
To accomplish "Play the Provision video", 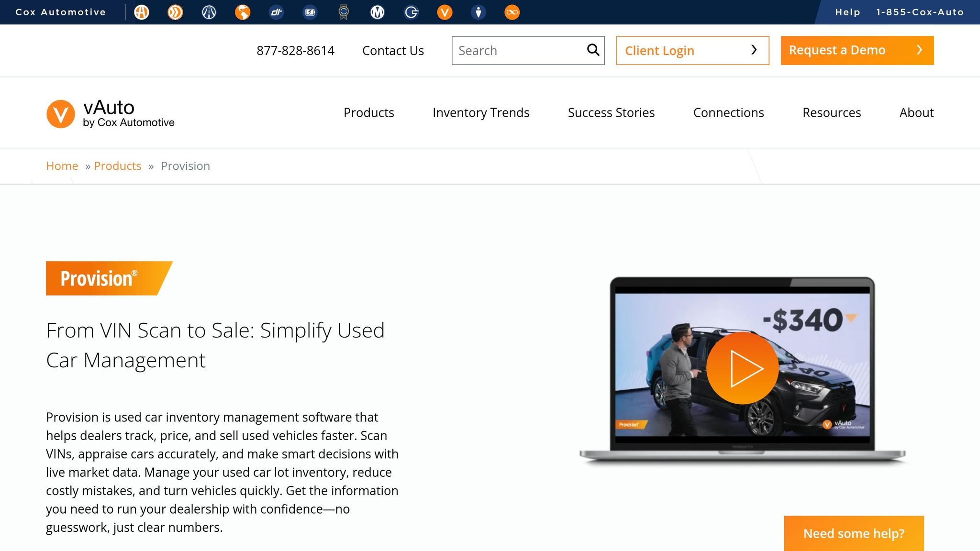I will click(x=742, y=368).
